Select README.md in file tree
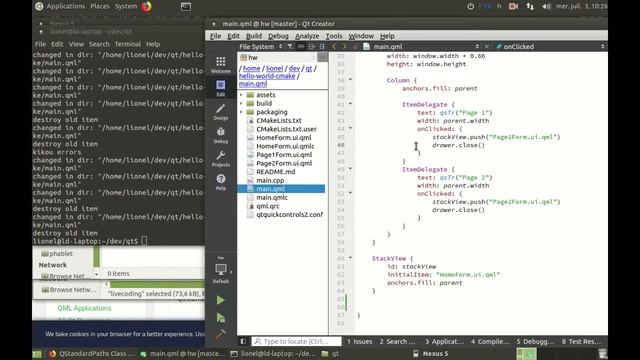 [x=276, y=171]
